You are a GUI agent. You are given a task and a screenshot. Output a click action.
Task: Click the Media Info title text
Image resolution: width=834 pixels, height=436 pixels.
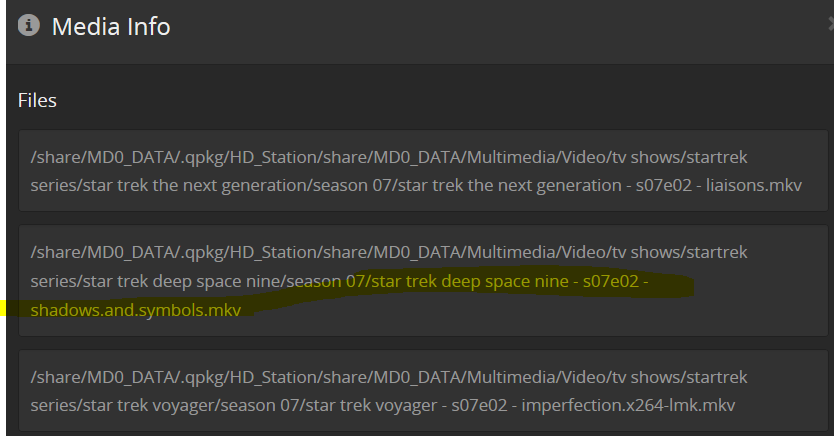click(x=111, y=27)
